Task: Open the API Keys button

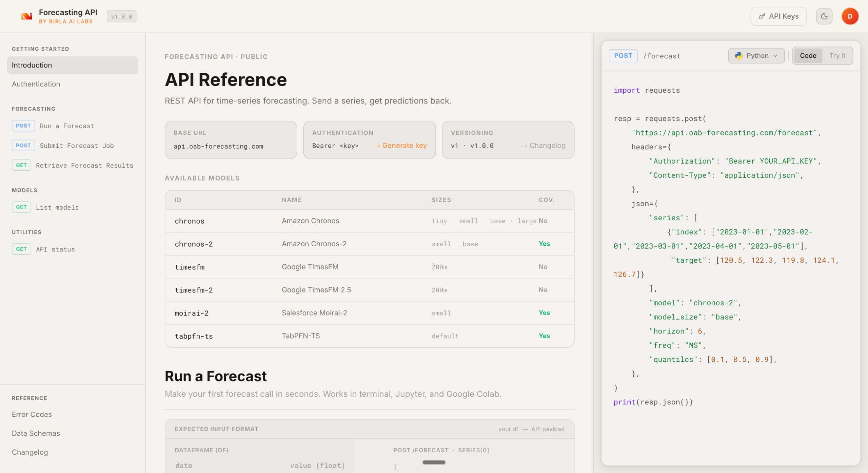Action: pos(778,16)
